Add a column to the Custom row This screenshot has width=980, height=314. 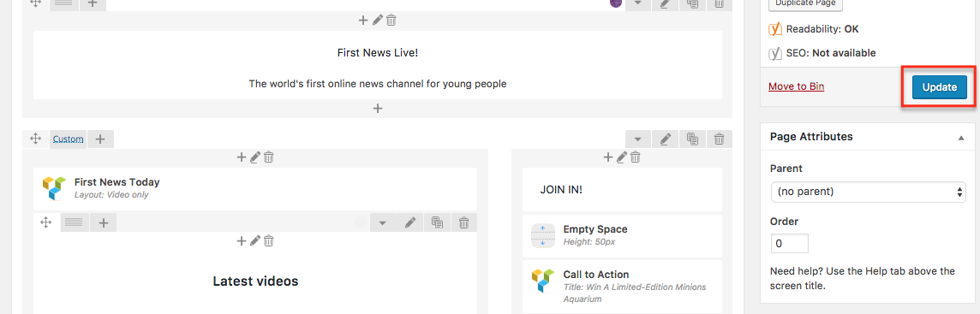[100, 139]
